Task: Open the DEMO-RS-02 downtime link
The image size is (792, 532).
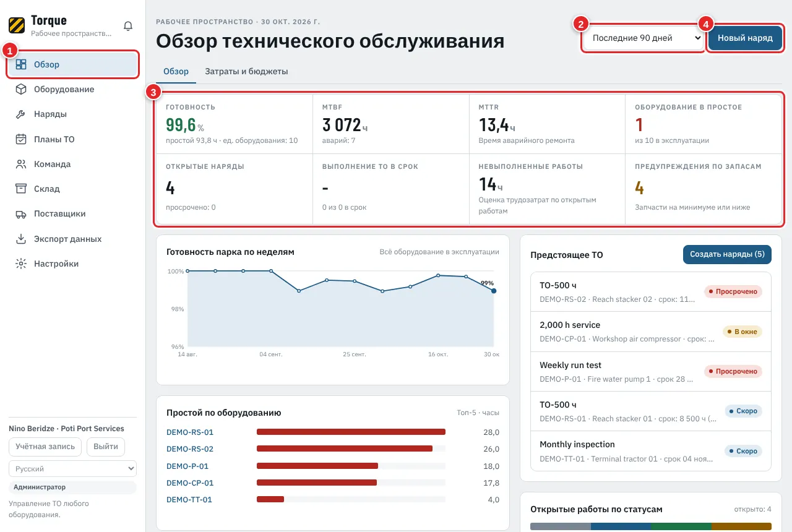Action: tap(190, 449)
